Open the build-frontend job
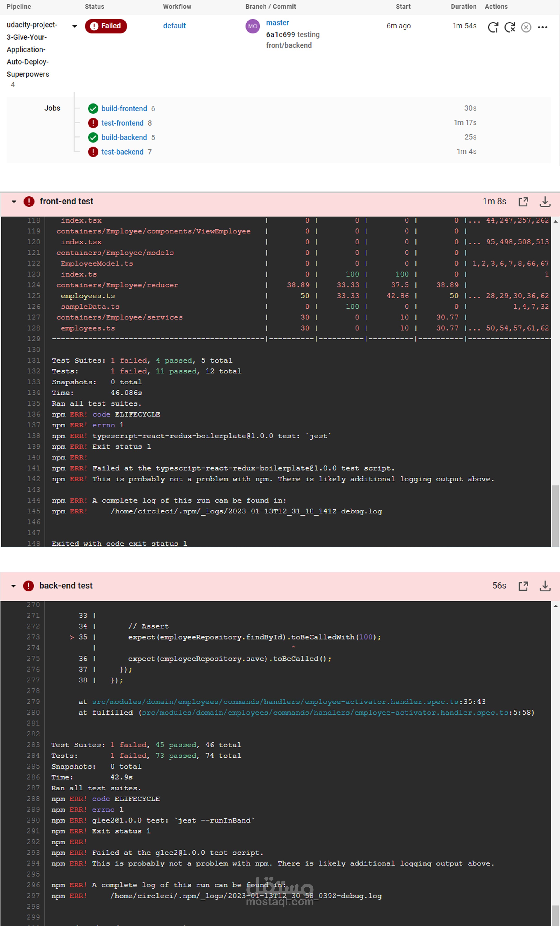The height and width of the screenshot is (926, 560). (124, 109)
